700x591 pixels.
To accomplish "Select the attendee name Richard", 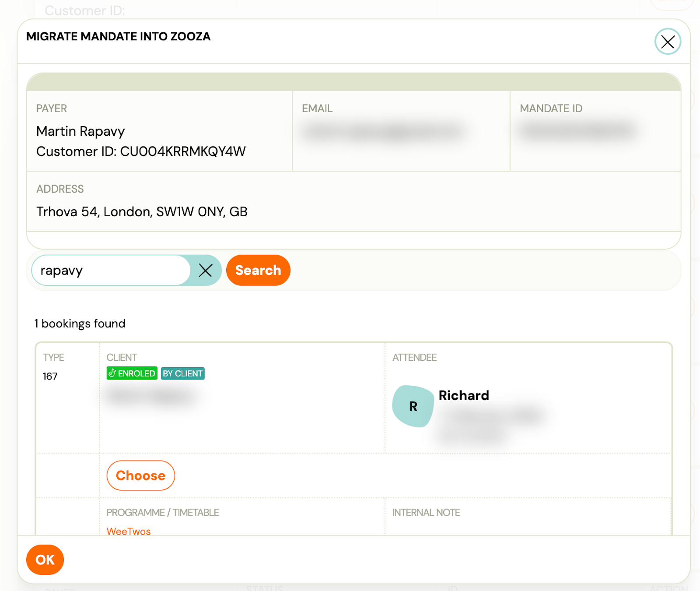I will click(x=464, y=395).
